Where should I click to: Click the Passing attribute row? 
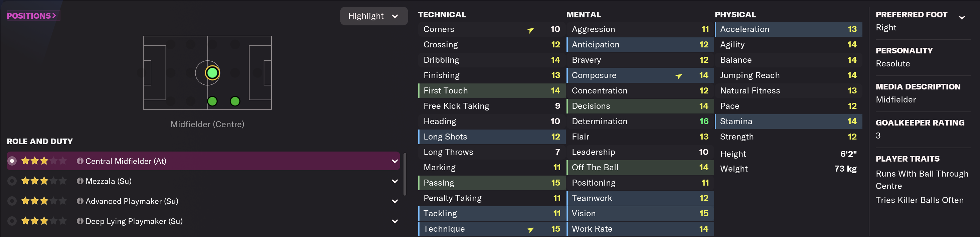[491, 183]
